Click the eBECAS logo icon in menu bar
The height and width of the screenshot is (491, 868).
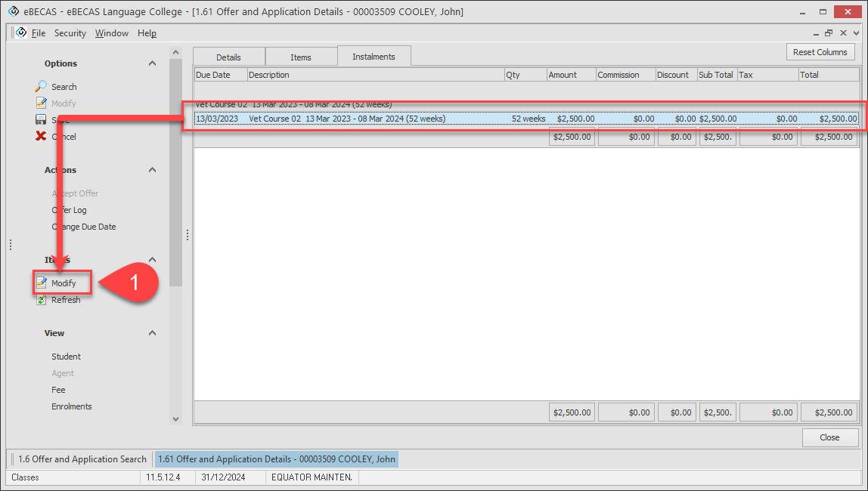pyautogui.click(x=21, y=32)
